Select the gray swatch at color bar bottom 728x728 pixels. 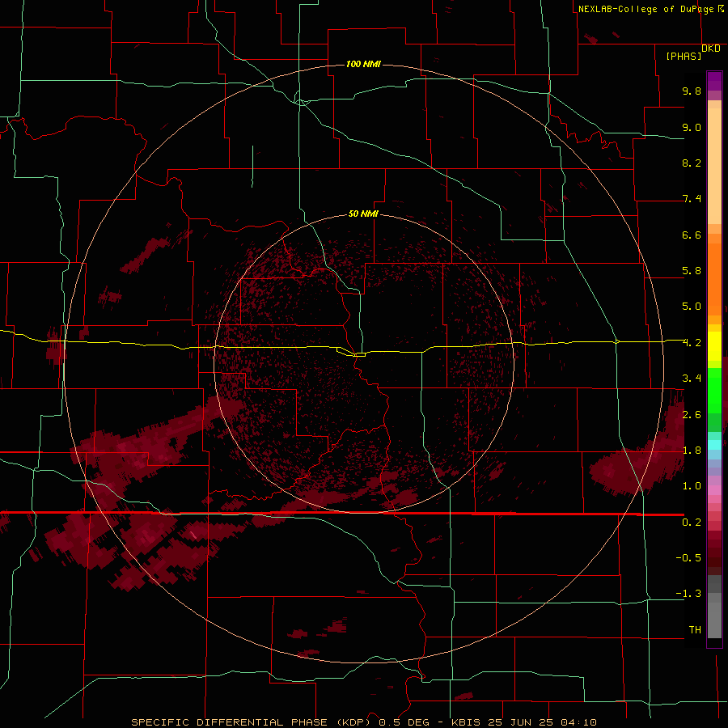click(714, 620)
